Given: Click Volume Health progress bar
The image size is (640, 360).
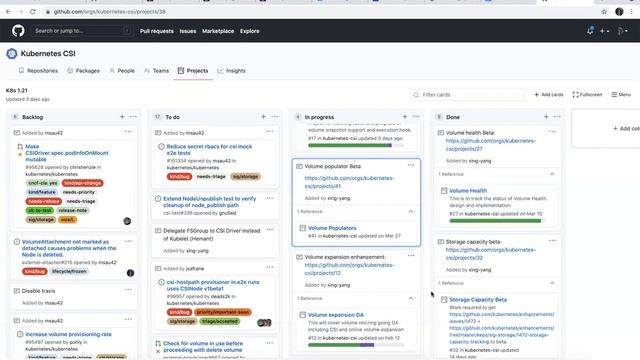Looking at the screenshot, I should pyautogui.click(x=497, y=221).
